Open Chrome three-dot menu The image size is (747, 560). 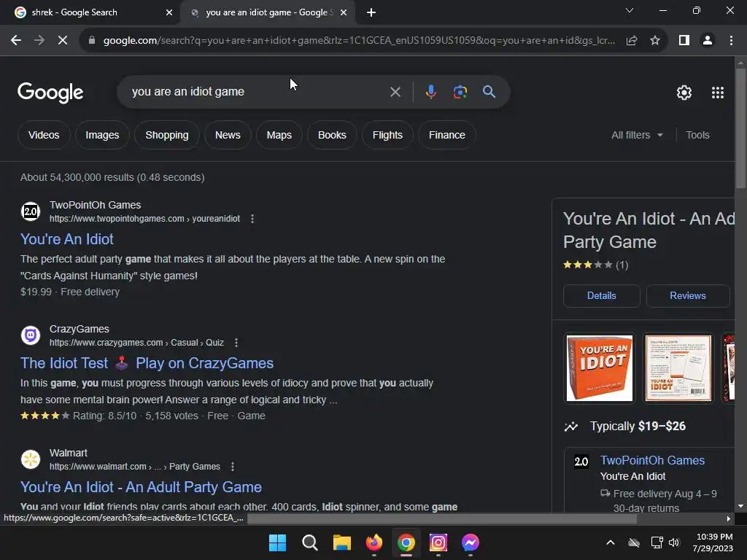[x=731, y=41]
